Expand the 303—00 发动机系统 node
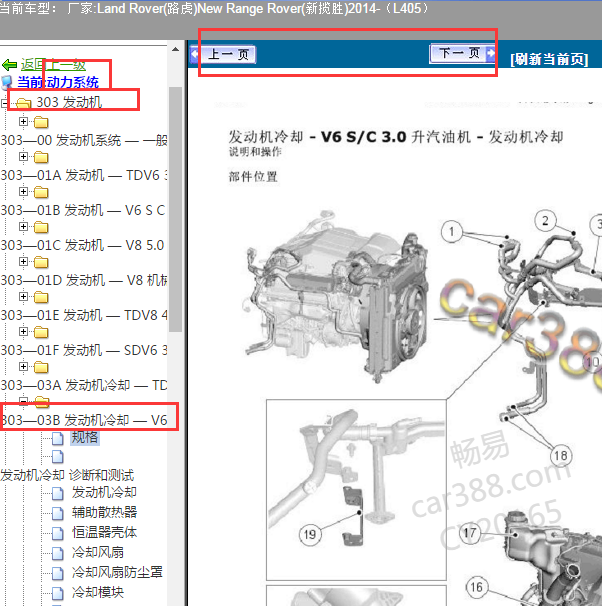Screen dimensions: 602x606 23,122
